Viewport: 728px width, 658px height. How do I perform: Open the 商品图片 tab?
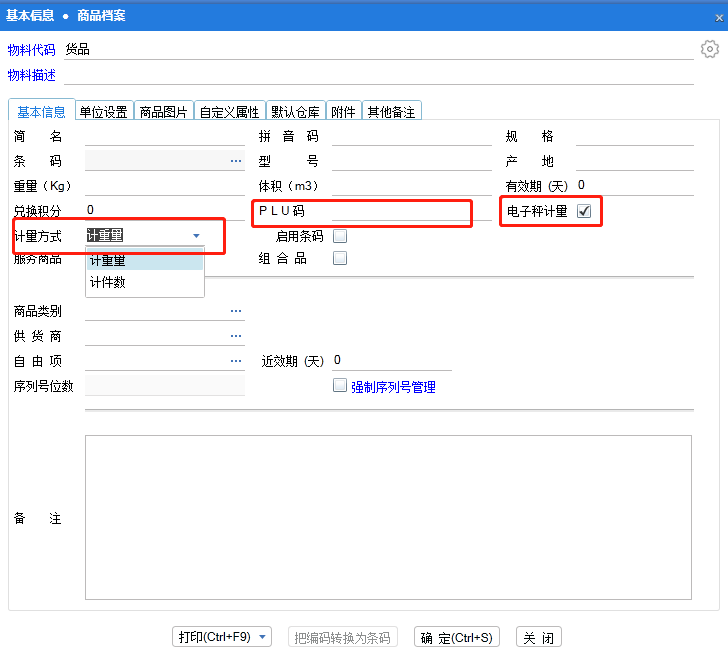coord(163,112)
